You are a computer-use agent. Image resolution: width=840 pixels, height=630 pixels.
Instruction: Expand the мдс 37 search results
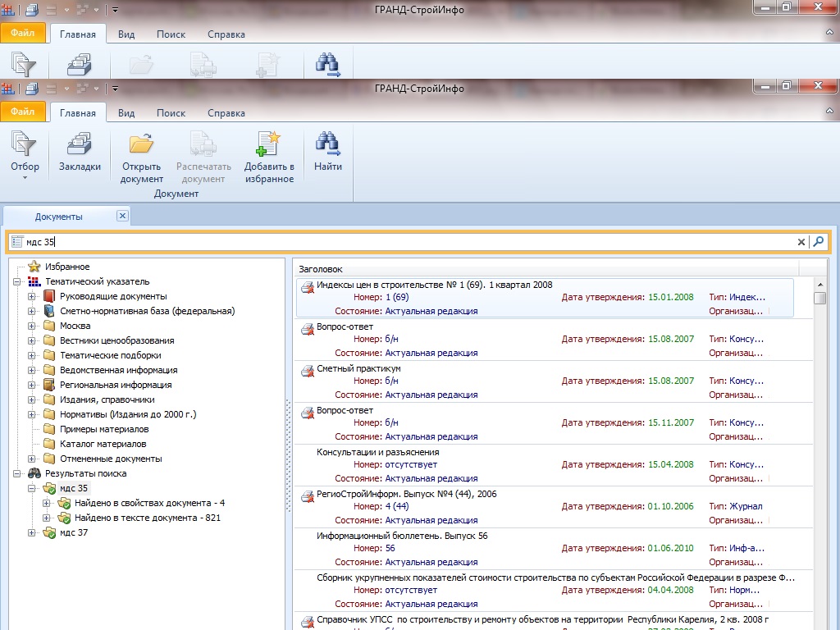[32, 532]
